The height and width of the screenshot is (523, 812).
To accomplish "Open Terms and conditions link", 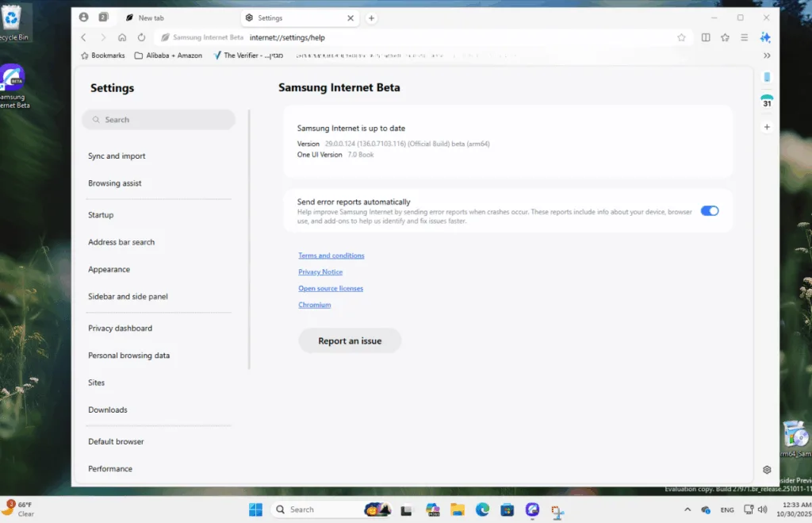I will [x=331, y=256].
